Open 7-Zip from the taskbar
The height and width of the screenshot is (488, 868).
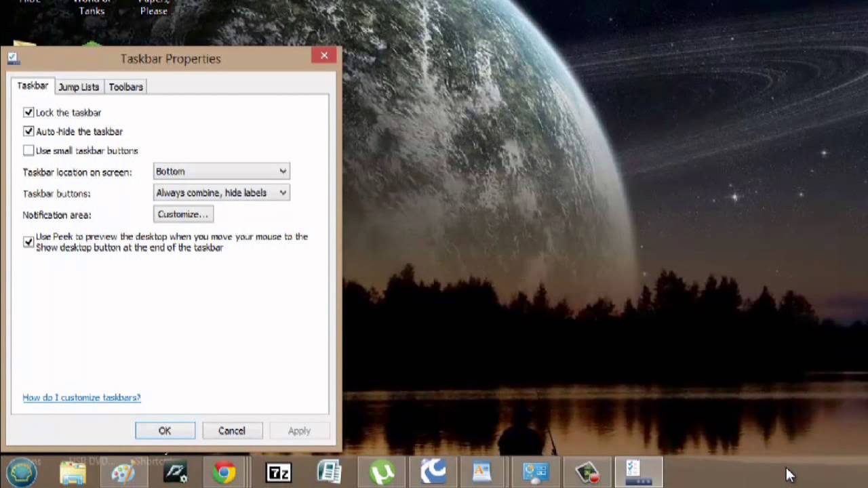tap(278, 472)
